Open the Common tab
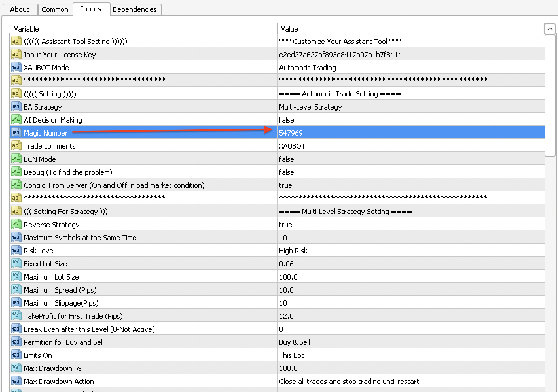This screenshot has height=392, width=558. coord(55,9)
